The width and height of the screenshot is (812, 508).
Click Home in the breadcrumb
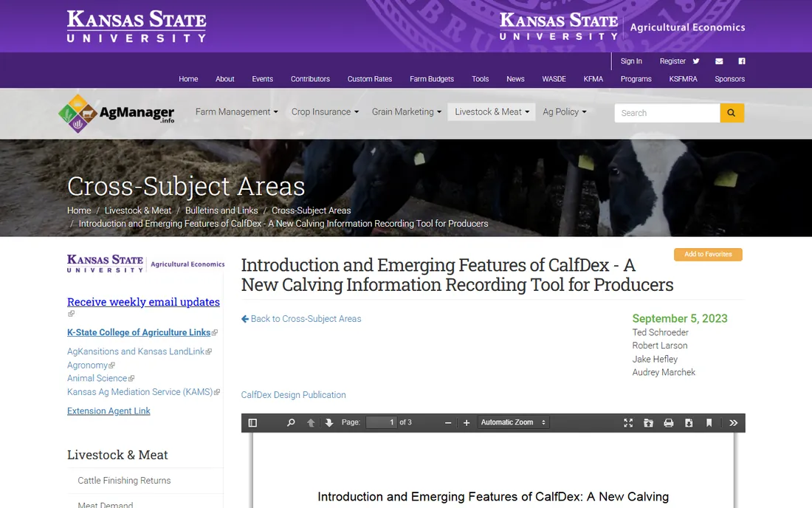click(79, 210)
